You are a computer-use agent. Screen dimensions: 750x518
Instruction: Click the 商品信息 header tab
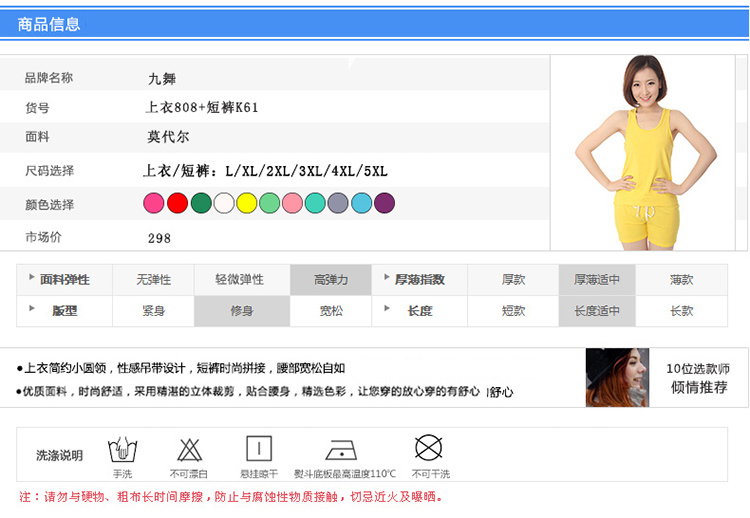tap(49, 24)
